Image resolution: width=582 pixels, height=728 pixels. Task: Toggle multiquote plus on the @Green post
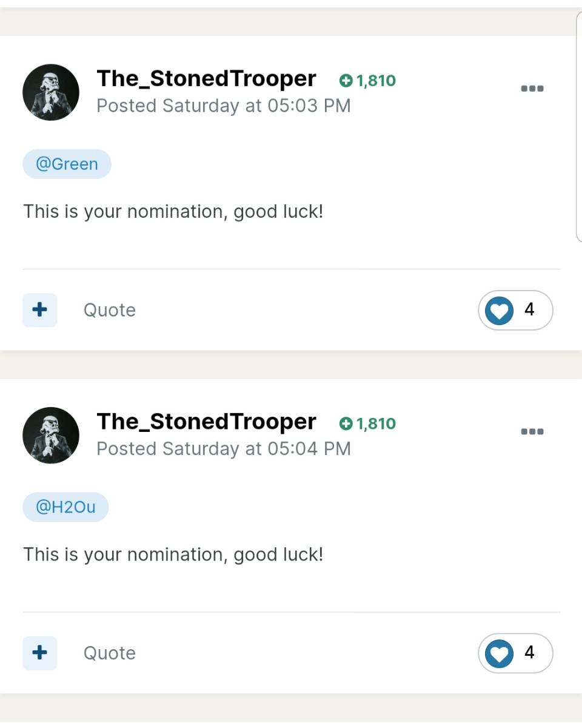click(40, 310)
